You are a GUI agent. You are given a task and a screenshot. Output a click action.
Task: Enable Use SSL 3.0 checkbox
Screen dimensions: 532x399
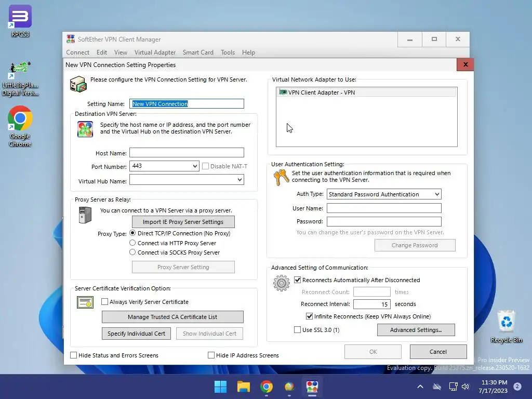pyautogui.click(x=297, y=330)
